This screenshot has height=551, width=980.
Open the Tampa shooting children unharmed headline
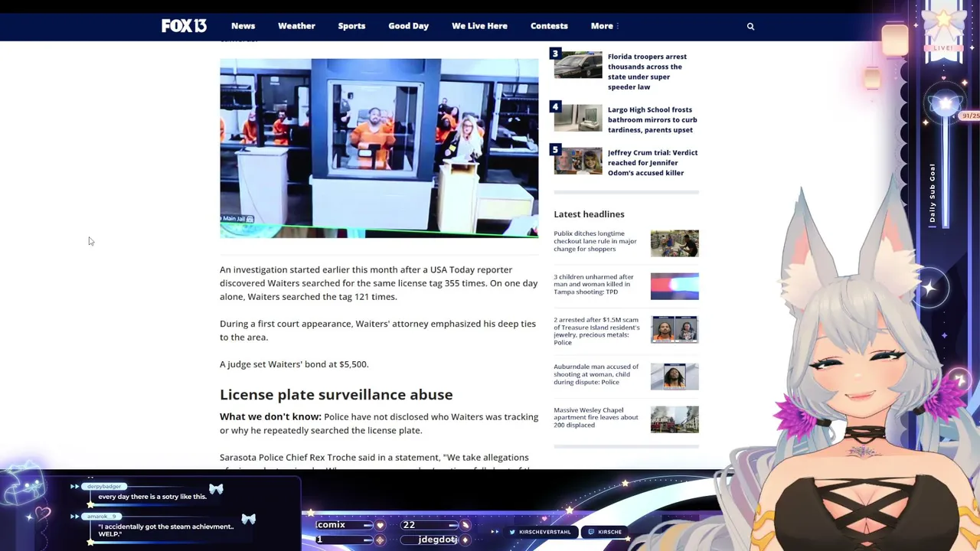point(593,284)
